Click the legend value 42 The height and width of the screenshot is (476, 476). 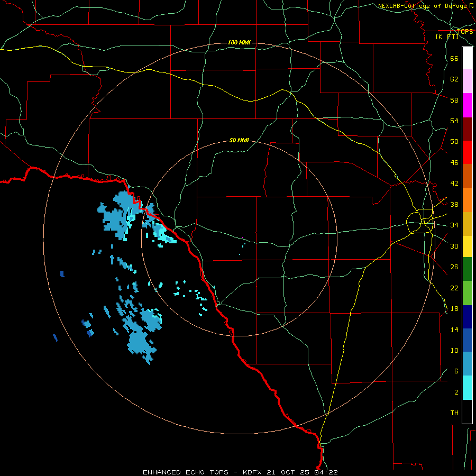454,184
